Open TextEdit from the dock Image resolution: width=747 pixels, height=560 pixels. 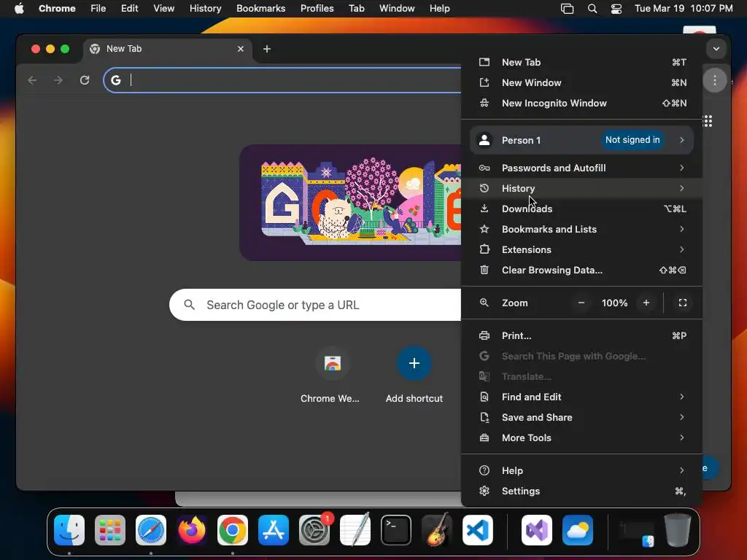click(x=355, y=530)
